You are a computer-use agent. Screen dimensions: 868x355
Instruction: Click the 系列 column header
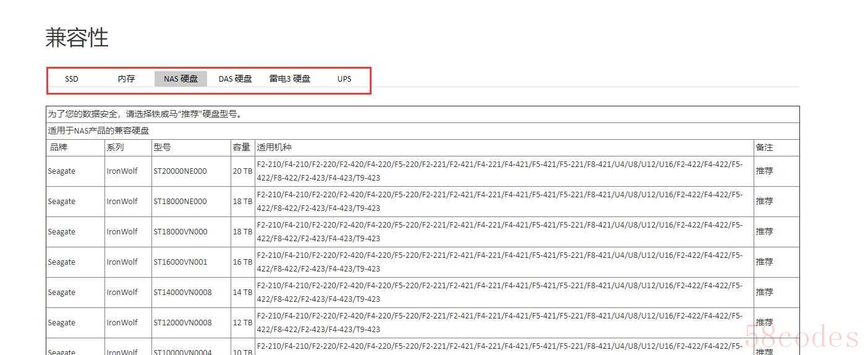[x=115, y=147]
